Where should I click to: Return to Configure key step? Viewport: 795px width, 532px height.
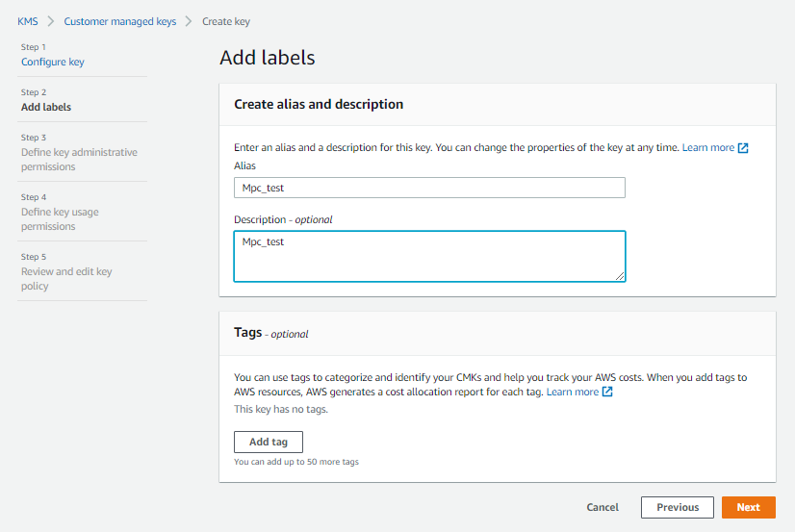point(53,62)
